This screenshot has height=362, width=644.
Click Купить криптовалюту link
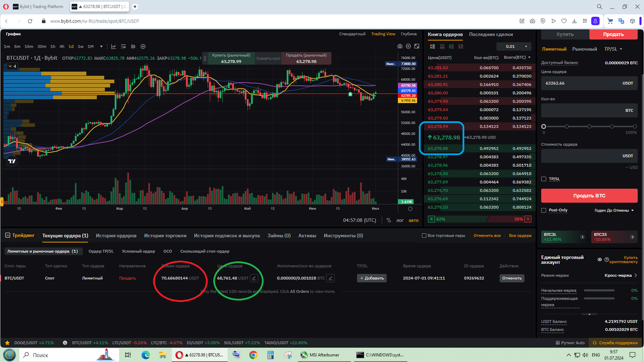click(624, 260)
